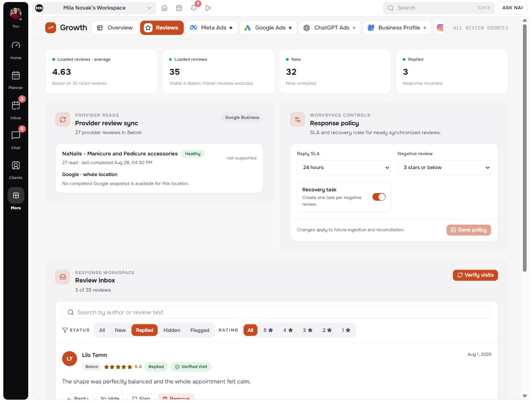
Task: Click the LT avatar of Liis Tamm
Action: (x=69, y=359)
